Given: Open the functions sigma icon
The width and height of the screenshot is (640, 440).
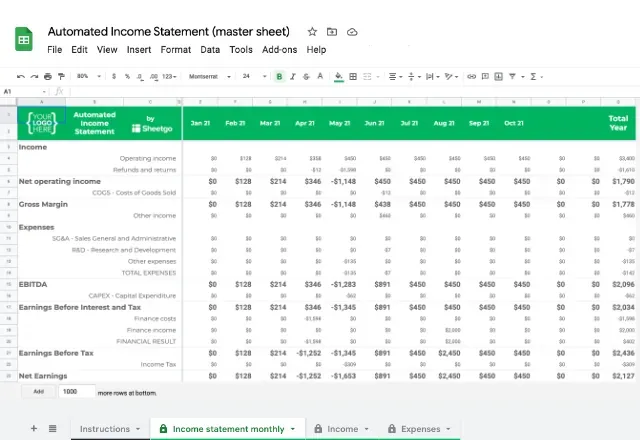Looking at the screenshot, I should (534, 76).
